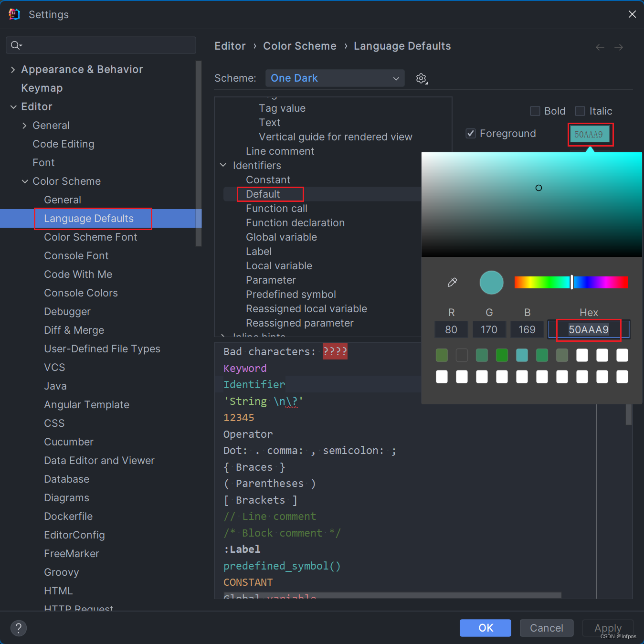Select Tag value entry
644x644 pixels.
pos(282,108)
